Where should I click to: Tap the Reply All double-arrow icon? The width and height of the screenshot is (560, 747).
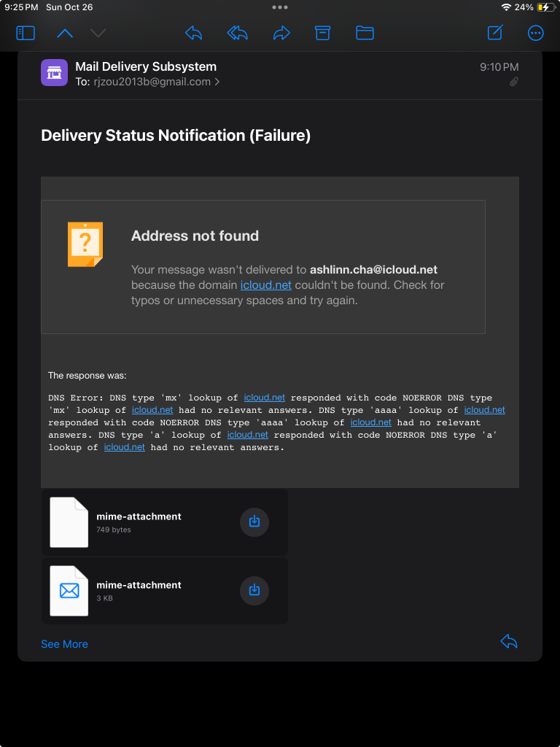click(x=237, y=33)
